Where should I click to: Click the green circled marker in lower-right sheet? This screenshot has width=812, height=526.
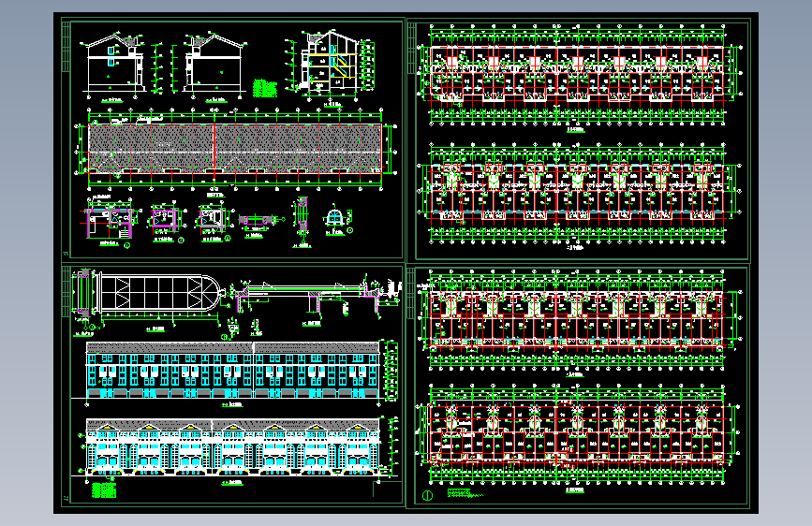pyautogui.click(x=427, y=495)
